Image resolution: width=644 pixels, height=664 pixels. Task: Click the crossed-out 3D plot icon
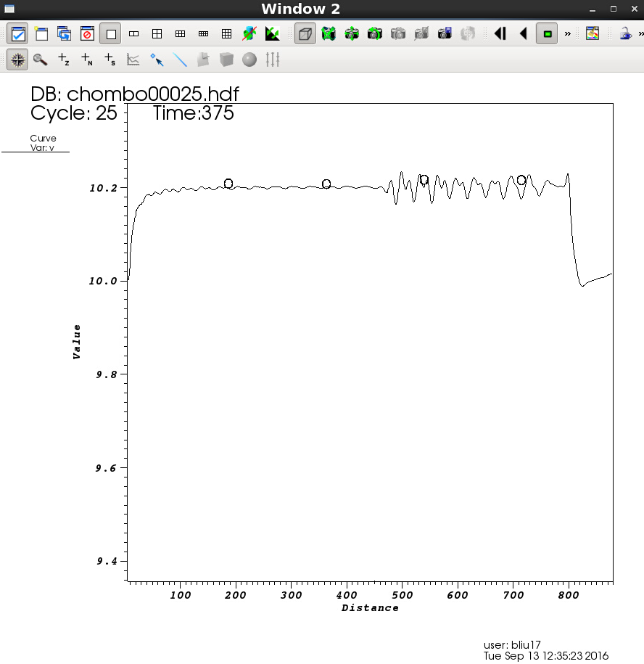pos(249,34)
